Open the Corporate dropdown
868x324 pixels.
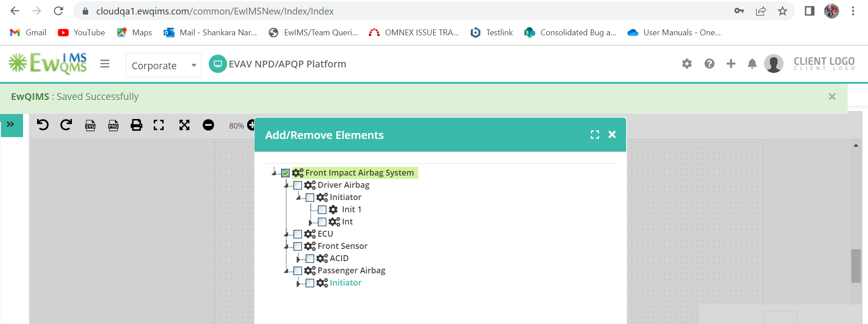pos(164,65)
